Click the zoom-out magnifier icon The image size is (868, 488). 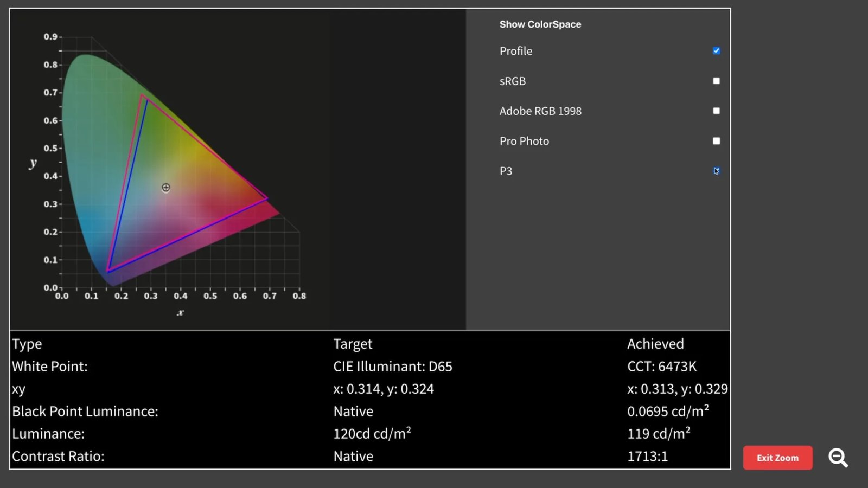tap(838, 458)
